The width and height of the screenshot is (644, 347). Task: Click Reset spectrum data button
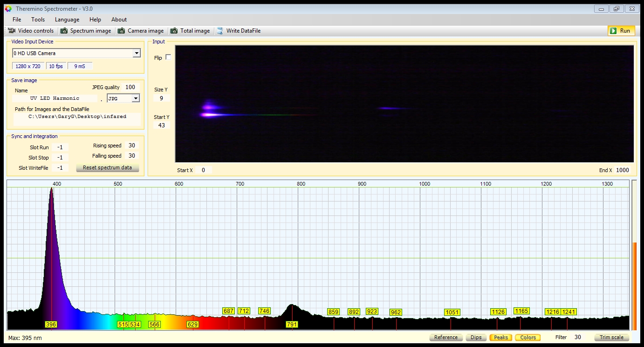pos(107,168)
